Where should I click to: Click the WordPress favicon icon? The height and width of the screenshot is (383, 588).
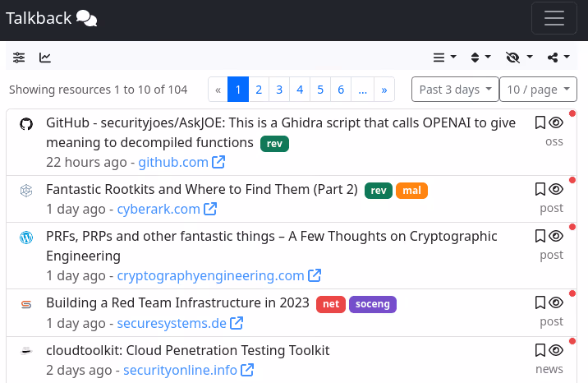coord(26,238)
